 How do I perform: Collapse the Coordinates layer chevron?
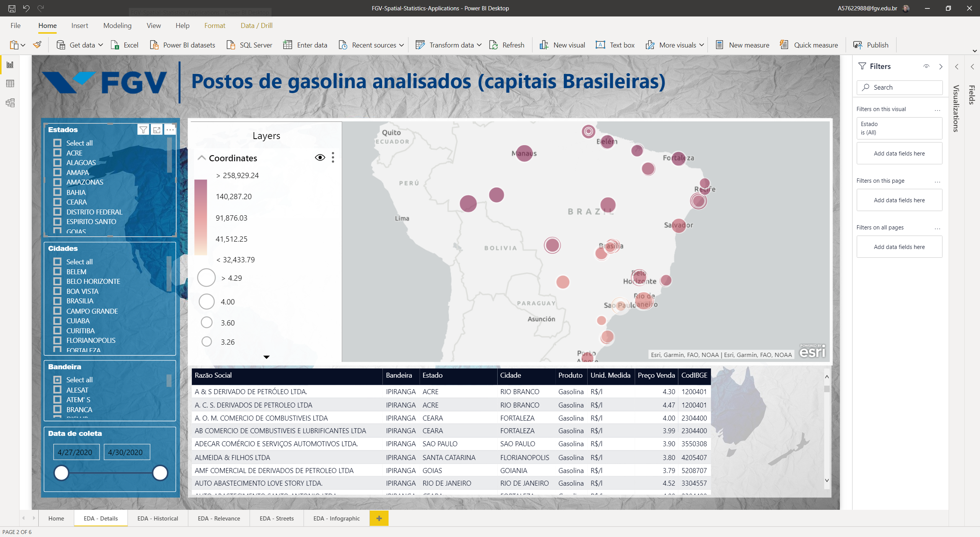tap(201, 158)
